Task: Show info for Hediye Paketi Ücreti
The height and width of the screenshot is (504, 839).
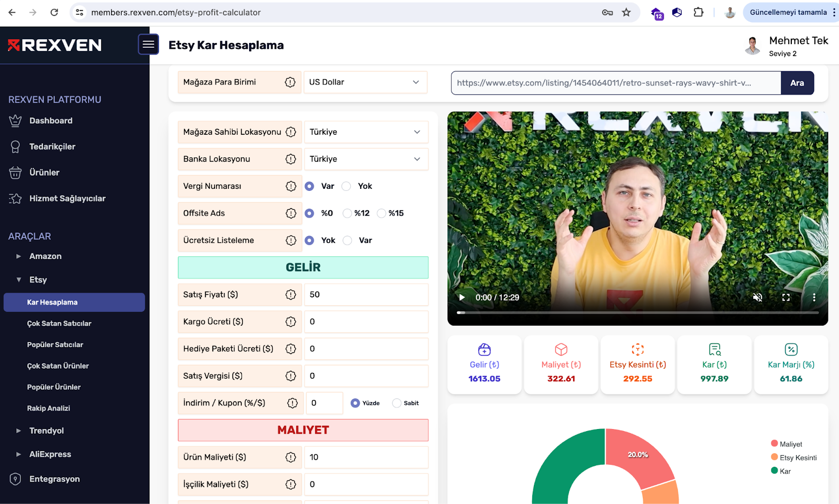Action: coord(291,349)
